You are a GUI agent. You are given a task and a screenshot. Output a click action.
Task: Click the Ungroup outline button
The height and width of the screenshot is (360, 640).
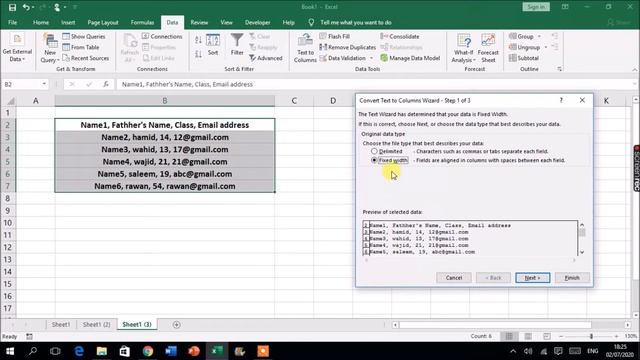point(524,47)
